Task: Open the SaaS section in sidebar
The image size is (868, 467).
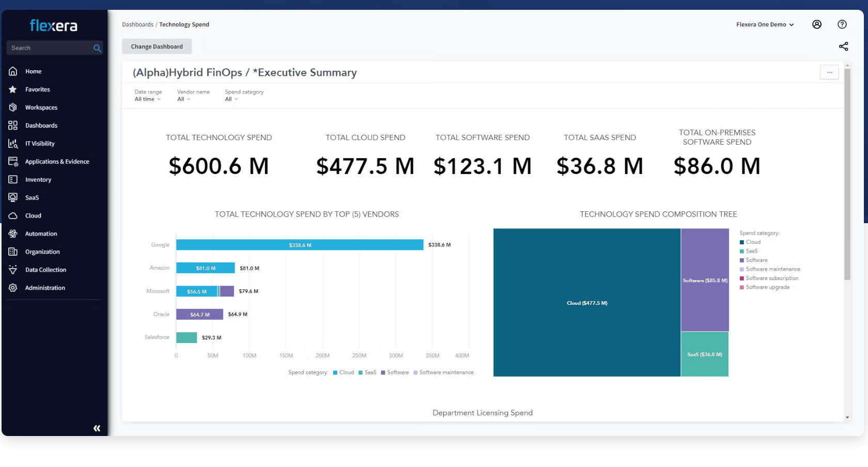Action: [32, 198]
